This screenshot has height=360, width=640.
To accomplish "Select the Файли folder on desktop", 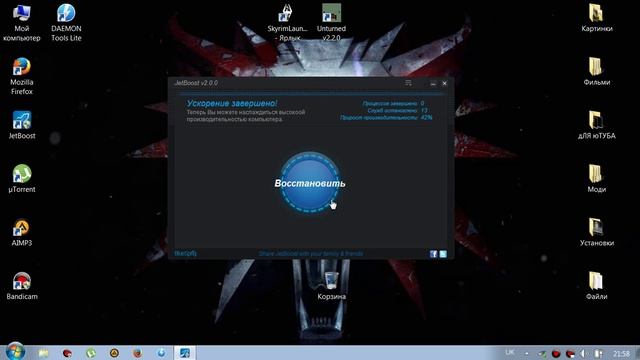I will [x=596, y=286].
